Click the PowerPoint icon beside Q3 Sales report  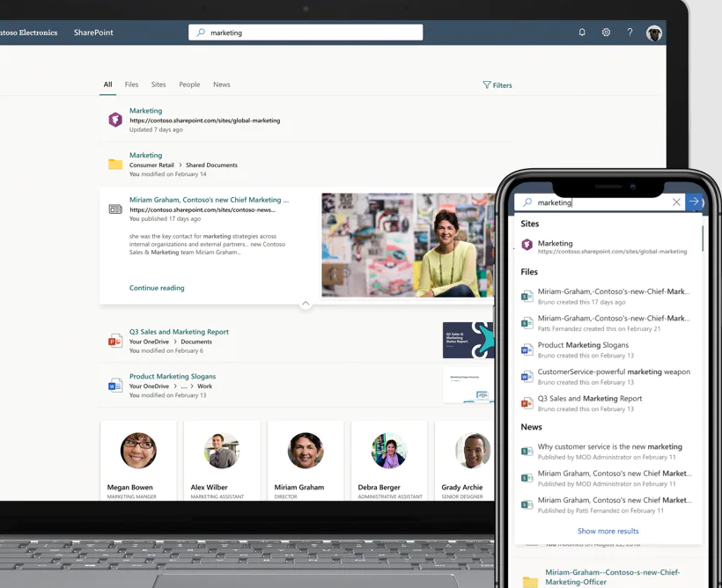point(115,341)
